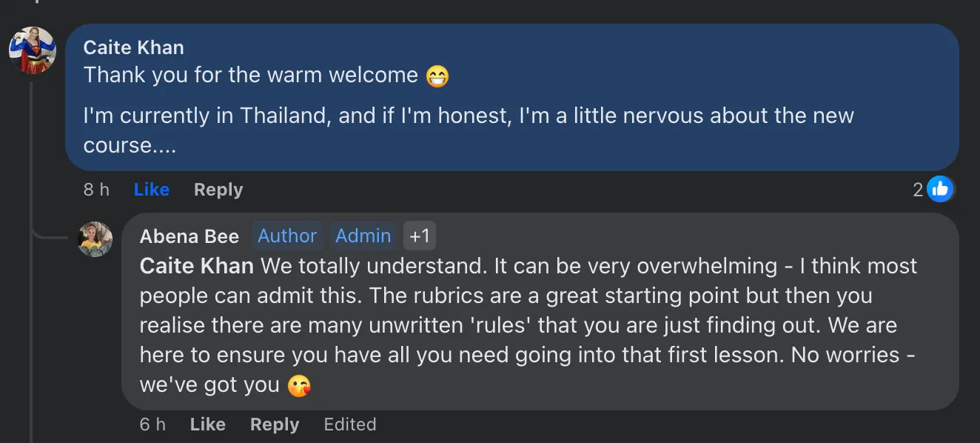Click the Author badge next to Abena Bee
The image size is (980, 443).
(287, 236)
